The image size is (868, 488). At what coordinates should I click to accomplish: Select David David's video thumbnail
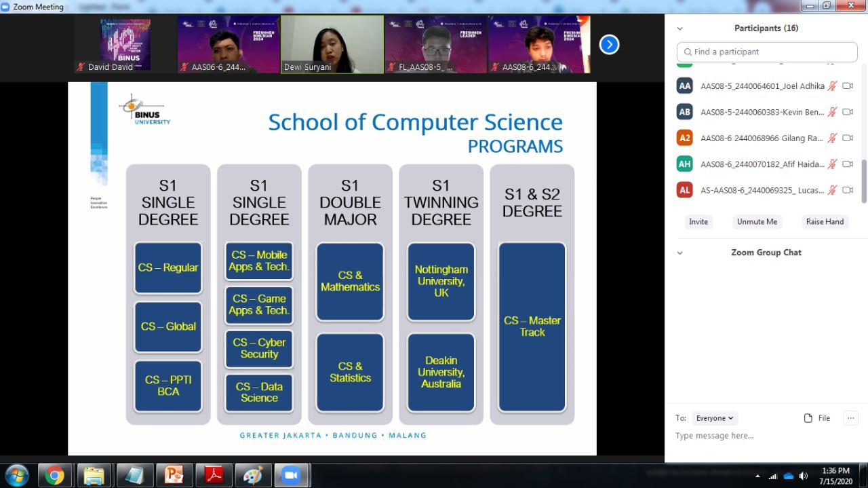(125, 44)
